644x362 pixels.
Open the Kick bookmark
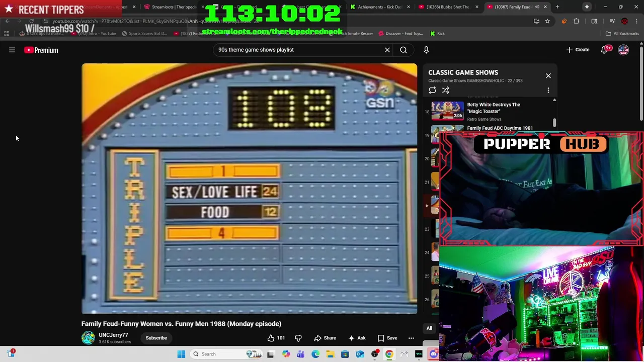437,33
